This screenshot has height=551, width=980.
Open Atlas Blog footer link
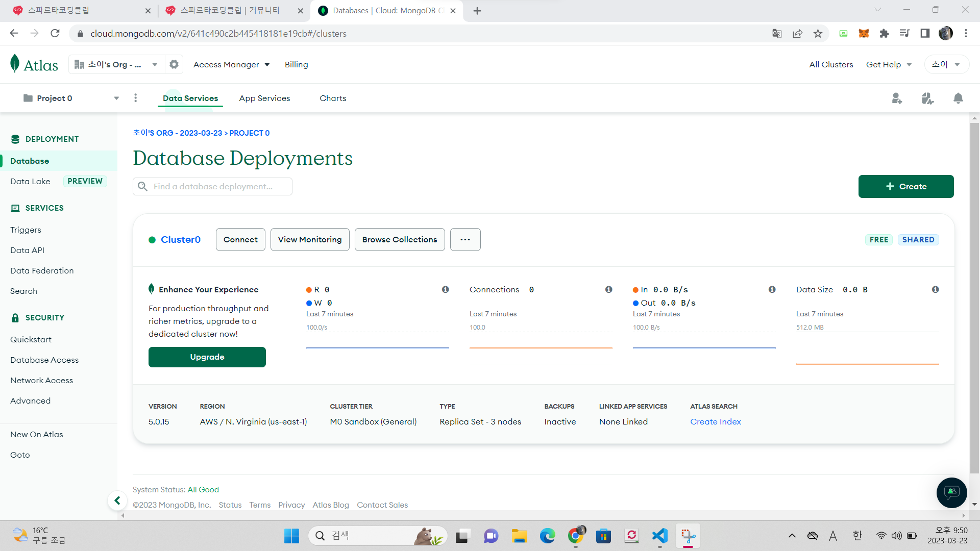pyautogui.click(x=331, y=505)
